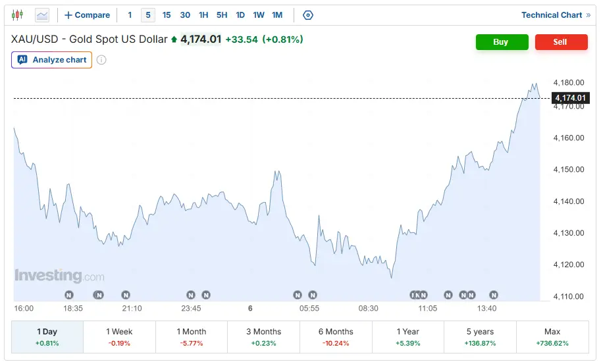Click the 4,174.01 price label on axis
Screen dimensions: 601x364
[x=570, y=98]
